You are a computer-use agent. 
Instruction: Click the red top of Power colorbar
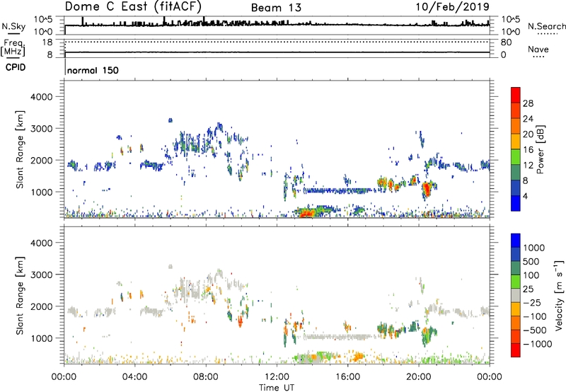pyautogui.click(x=516, y=95)
